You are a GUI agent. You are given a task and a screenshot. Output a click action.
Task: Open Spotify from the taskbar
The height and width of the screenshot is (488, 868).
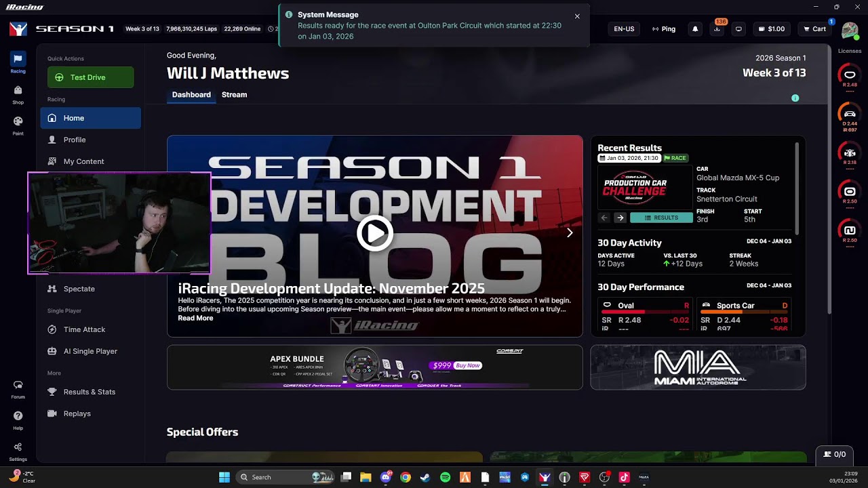(x=445, y=477)
